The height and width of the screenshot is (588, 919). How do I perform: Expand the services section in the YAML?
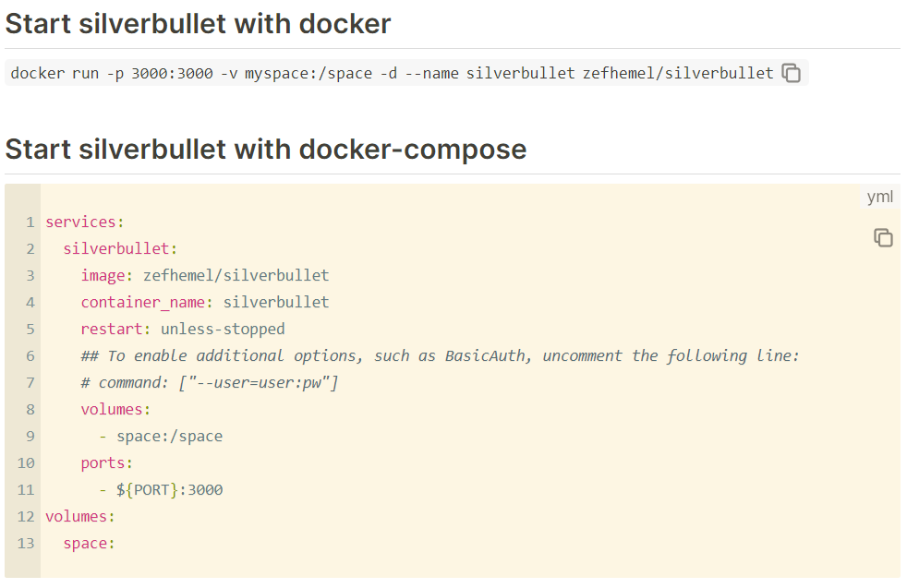click(84, 222)
